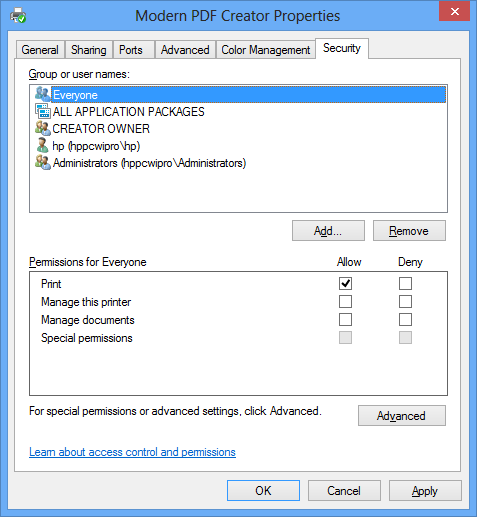Enable Allow for Manage this printer
Image resolution: width=477 pixels, height=517 pixels.
[345, 302]
